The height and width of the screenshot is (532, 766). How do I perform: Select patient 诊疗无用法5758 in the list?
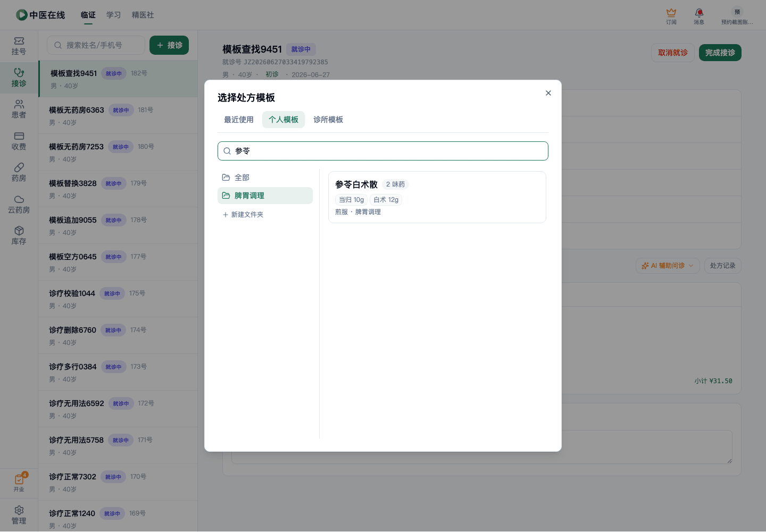coord(118,445)
